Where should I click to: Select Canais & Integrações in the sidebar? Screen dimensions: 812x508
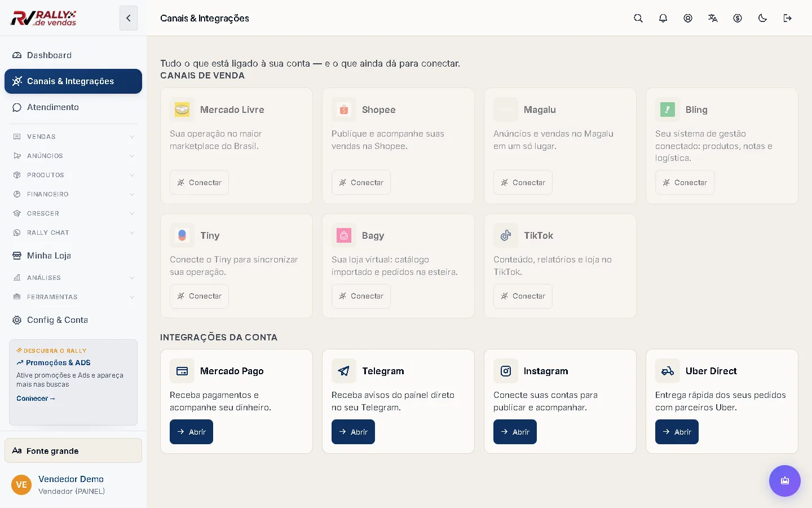tap(73, 81)
